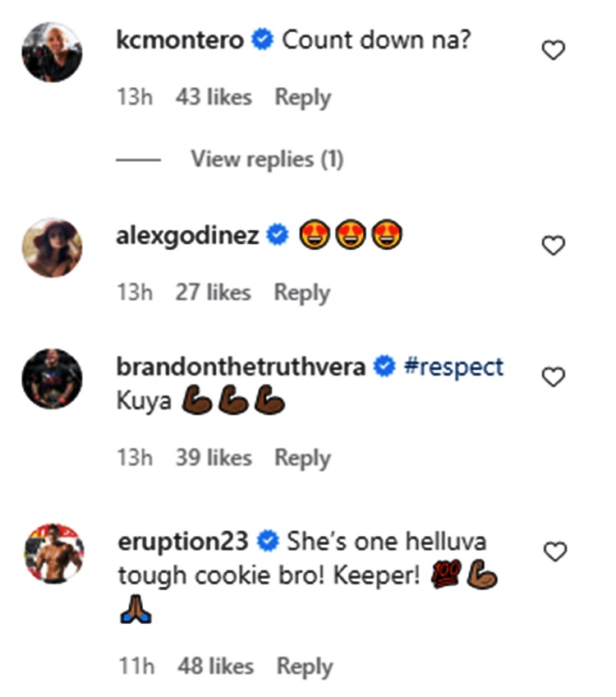Go to eruption23 username link
This screenshot has height=697, width=616.
[182, 541]
